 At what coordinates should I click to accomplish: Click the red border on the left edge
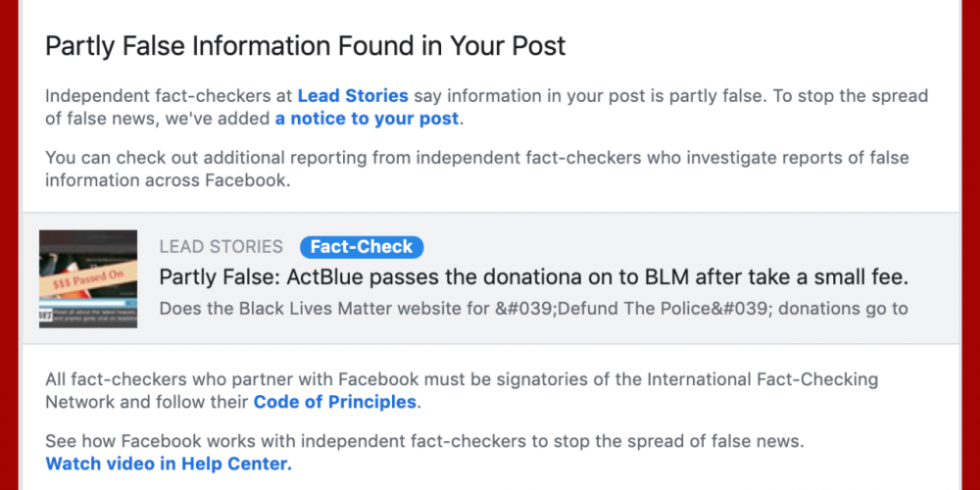click(x=10, y=245)
